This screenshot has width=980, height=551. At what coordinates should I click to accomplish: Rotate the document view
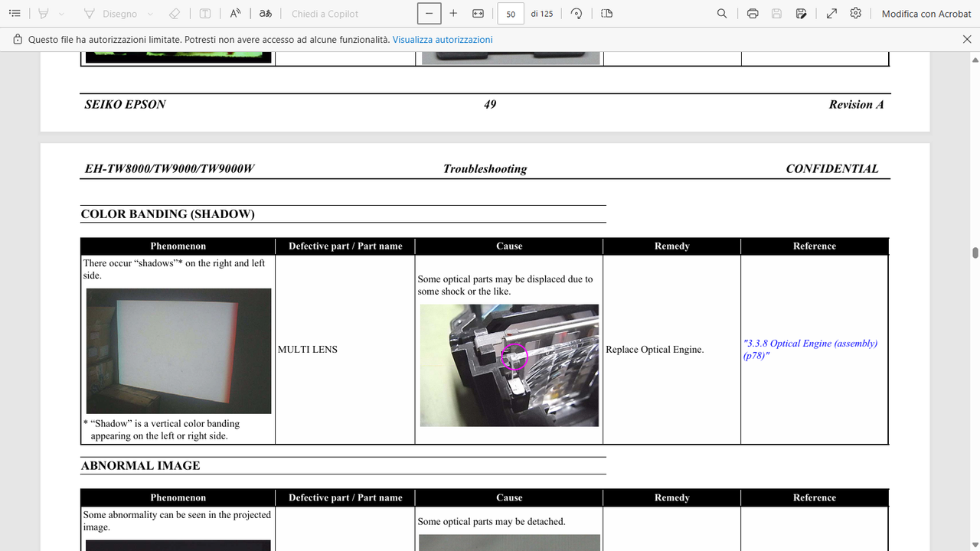click(x=577, y=14)
